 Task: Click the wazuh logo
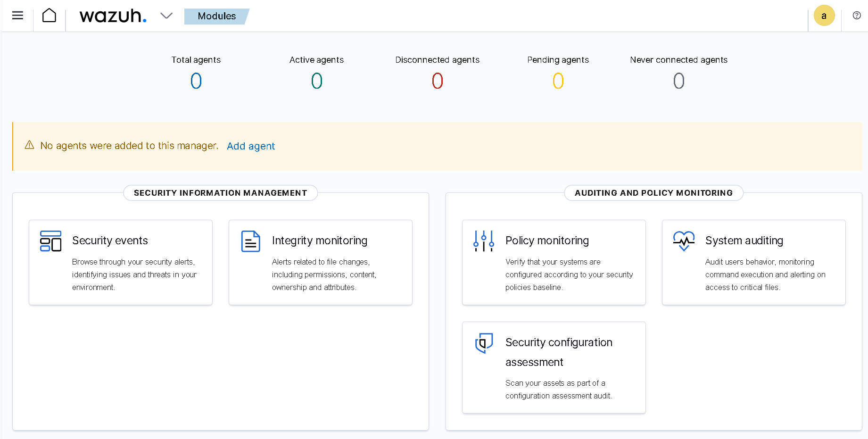point(113,16)
